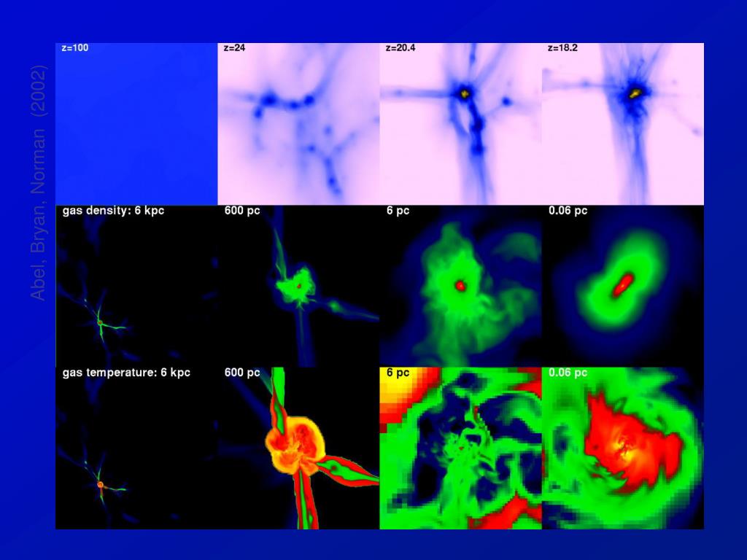Viewport: 747px width, 560px height.
Task: Click the 'gas density: 6 kpc' caption
Action: [x=113, y=211]
